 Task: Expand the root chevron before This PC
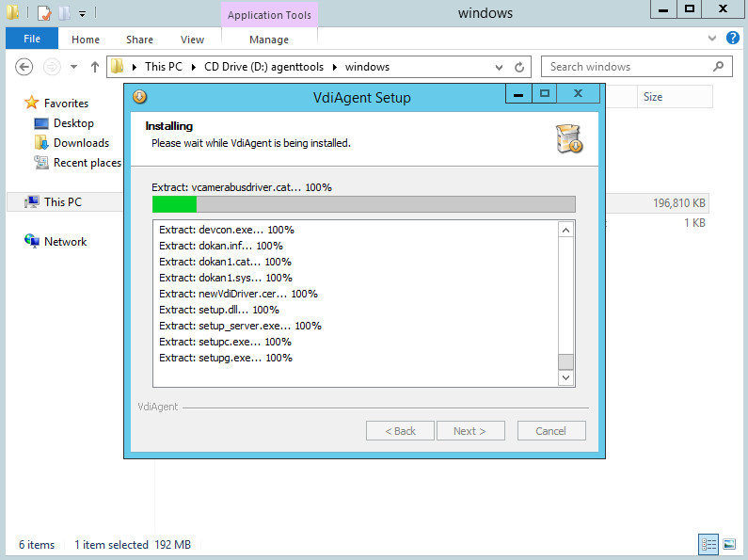(x=135, y=67)
